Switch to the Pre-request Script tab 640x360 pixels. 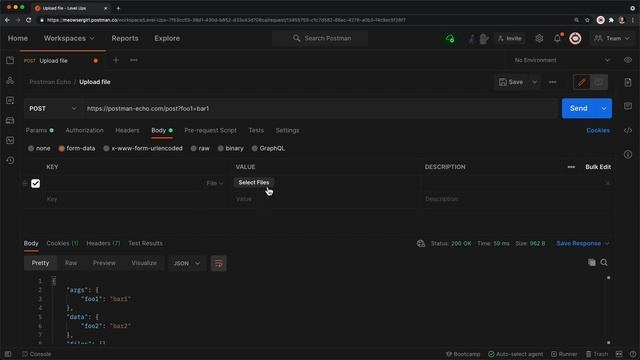tap(210, 131)
